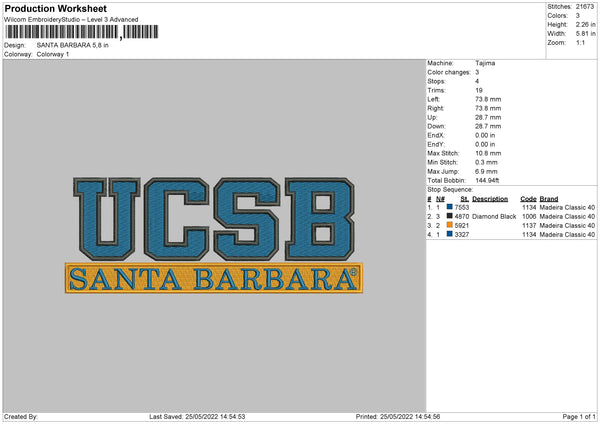This screenshot has width=600, height=424.
Task: Click the 'Stop Sequence:' heading
Action: 450,190
